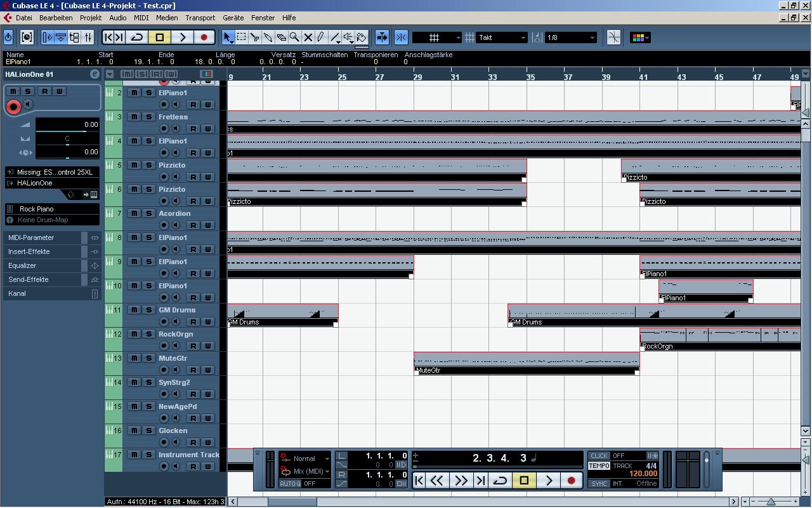The height and width of the screenshot is (508, 812).
Task: Open the Projekt menu
Action: point(91,18)
